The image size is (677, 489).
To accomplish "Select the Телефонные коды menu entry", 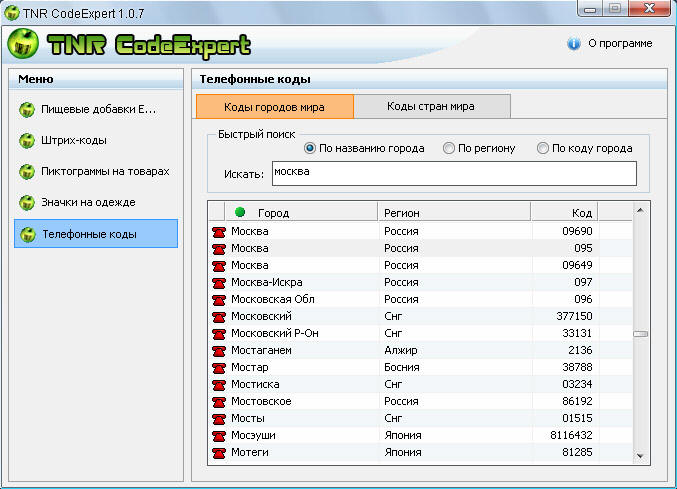I will [96, 233].
